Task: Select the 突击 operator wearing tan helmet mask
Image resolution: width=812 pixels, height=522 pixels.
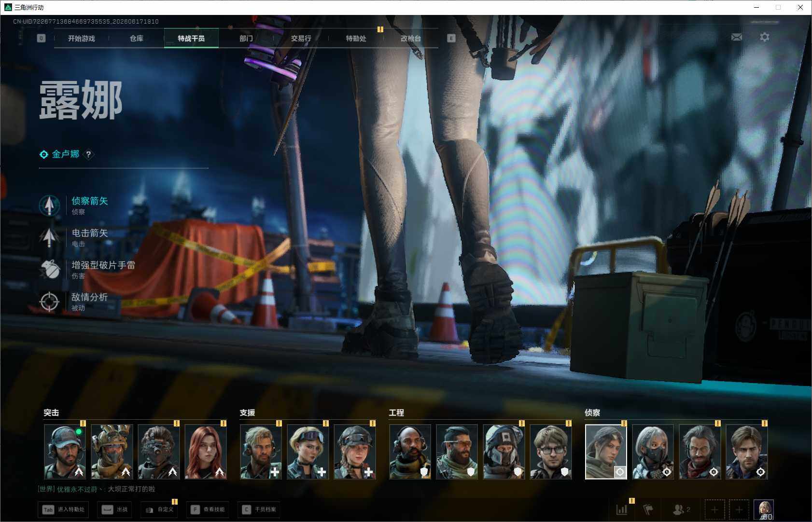Action: 112,452
